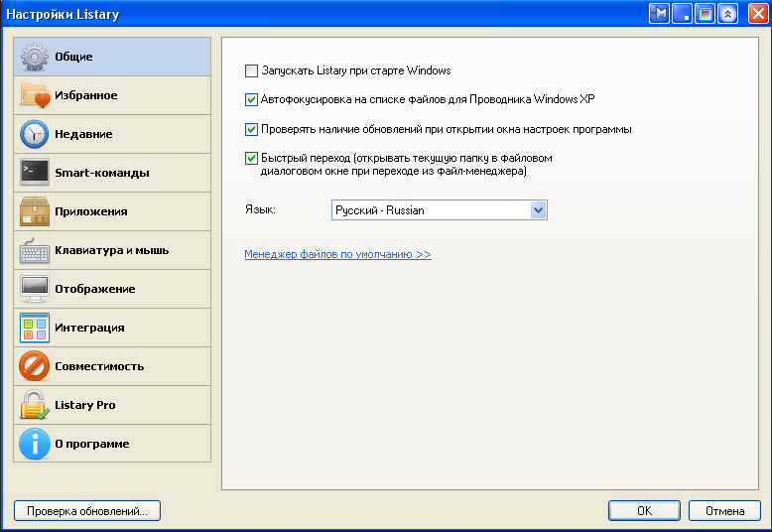Open Менеджер файлов по умолчанию link
772x532 pixels.
337,255
